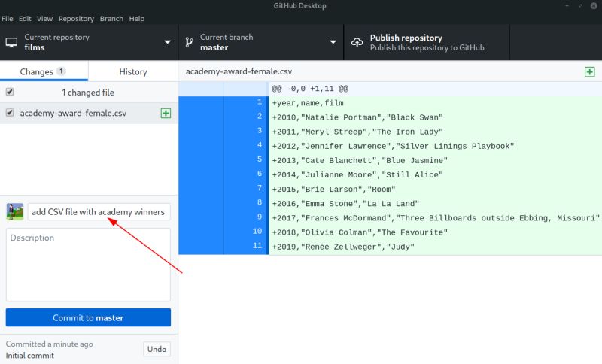Click the green added-file icon in the diff header

[590, 71]
